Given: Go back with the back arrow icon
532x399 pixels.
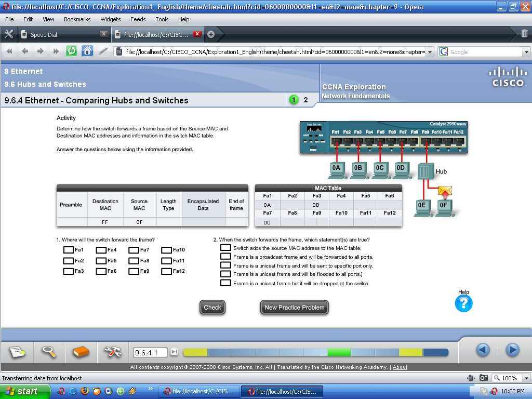Looking at the screenshot, I should pyautogui.click(x=25, y=51).
